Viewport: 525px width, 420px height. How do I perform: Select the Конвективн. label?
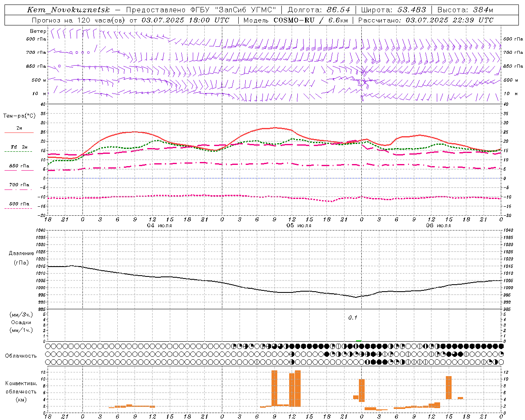(21, 383)
